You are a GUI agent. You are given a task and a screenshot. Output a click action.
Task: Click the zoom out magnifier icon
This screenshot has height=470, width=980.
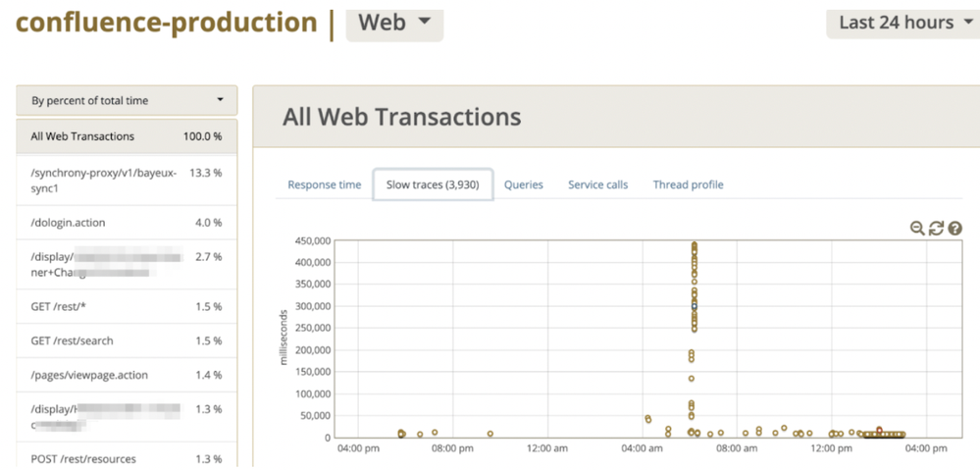pyautogui.click(x=917, y=228)
